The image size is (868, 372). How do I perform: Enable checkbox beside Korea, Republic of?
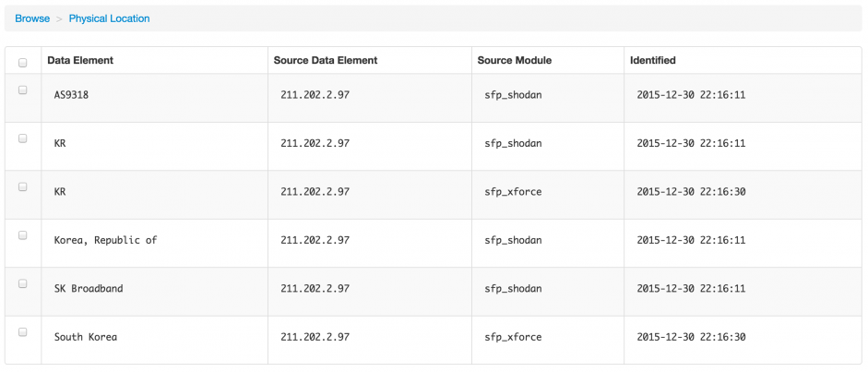tap(23, 235)
